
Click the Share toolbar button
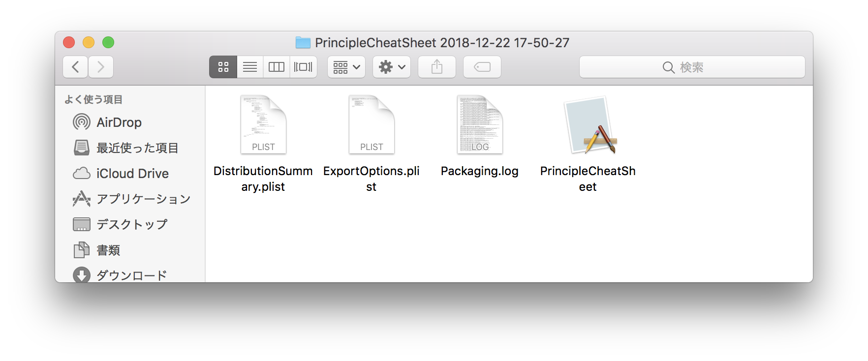[437, 67]
